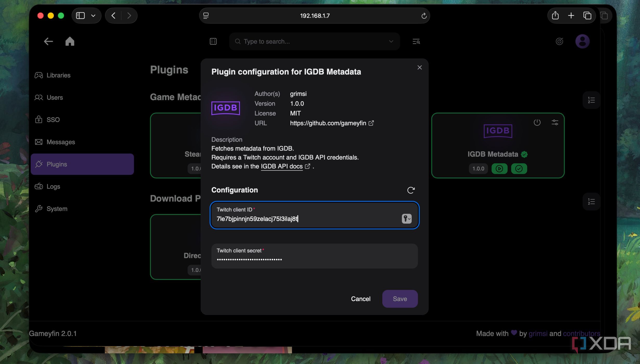Reset configuration with the reload icon
640x364 pixels.
click(x=411, y=190)
